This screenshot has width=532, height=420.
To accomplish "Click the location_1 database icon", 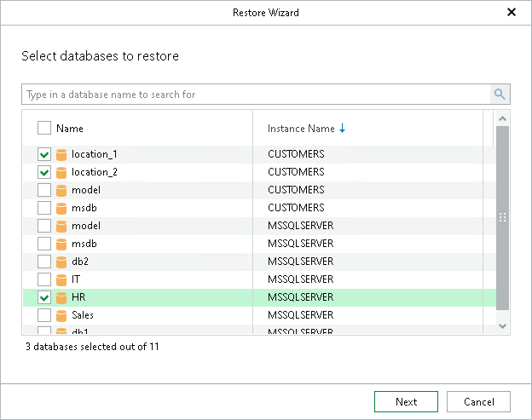I will 61,155.
